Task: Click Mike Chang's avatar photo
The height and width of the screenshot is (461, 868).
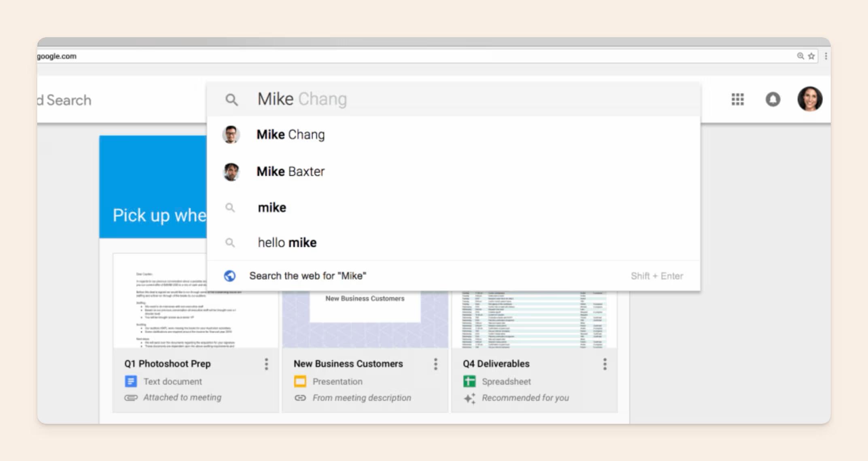Action: pos(231,135)
